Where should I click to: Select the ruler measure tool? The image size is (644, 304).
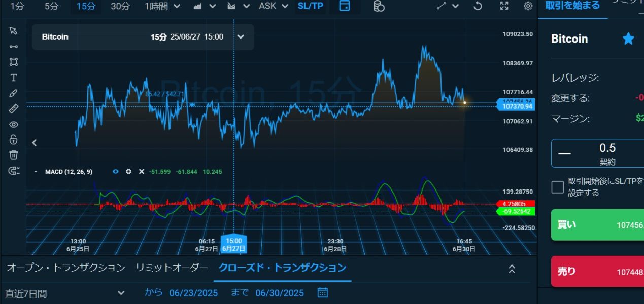coord(14,108)
